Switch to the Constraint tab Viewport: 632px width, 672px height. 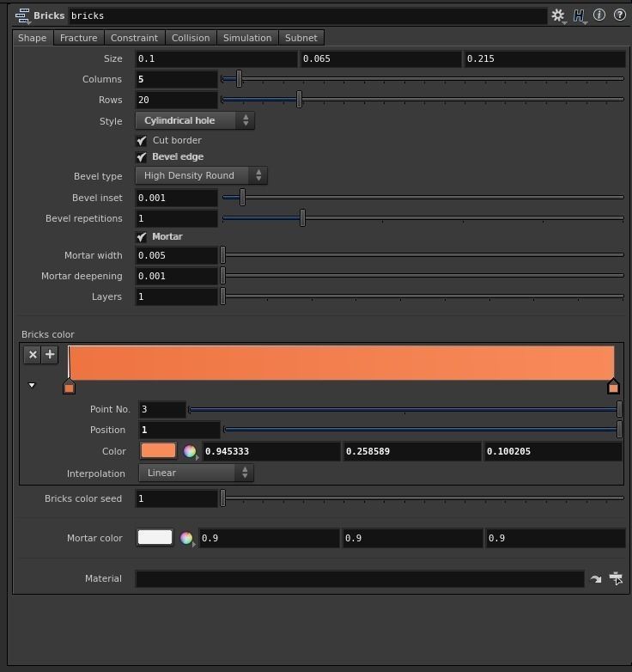135,38
